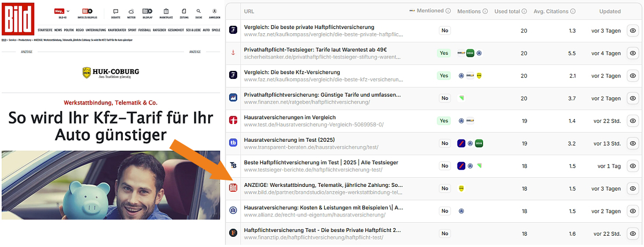Screen dimensions: 644x247
Task: Click the finanztip.de orange favicon
Action: [233, 234]
